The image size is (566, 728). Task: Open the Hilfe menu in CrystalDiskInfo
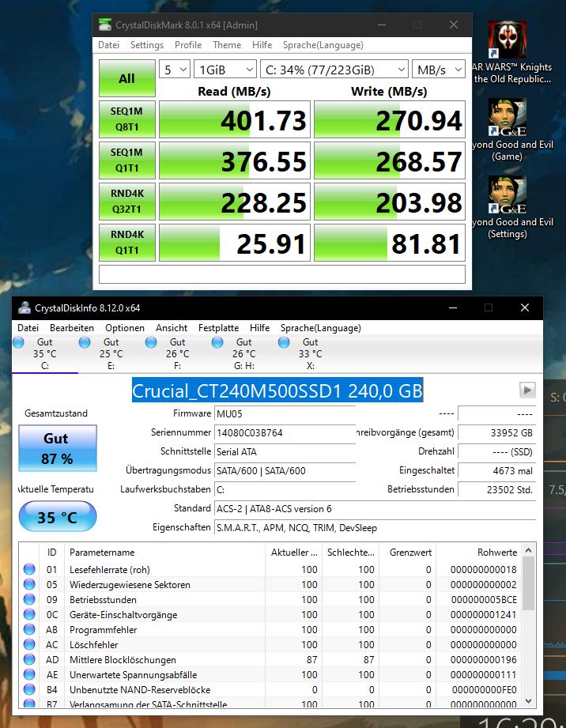pyautogui.click(x=259, y=328)
